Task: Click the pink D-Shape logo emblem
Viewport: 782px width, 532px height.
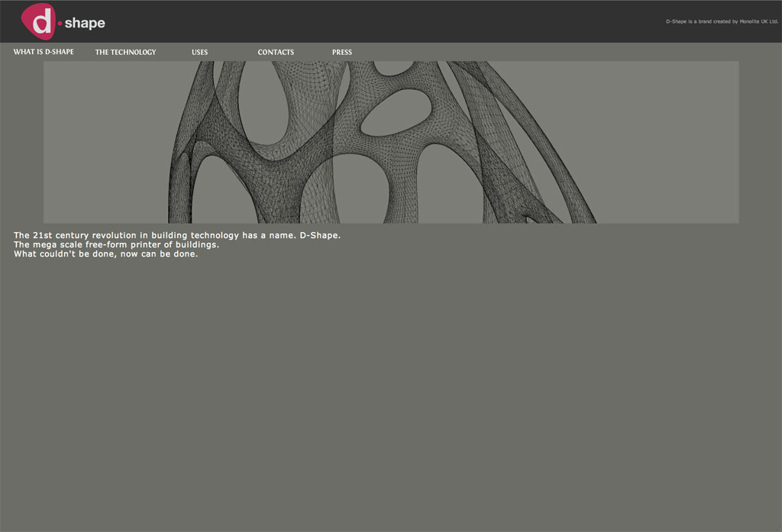Action: click(40, 21)
